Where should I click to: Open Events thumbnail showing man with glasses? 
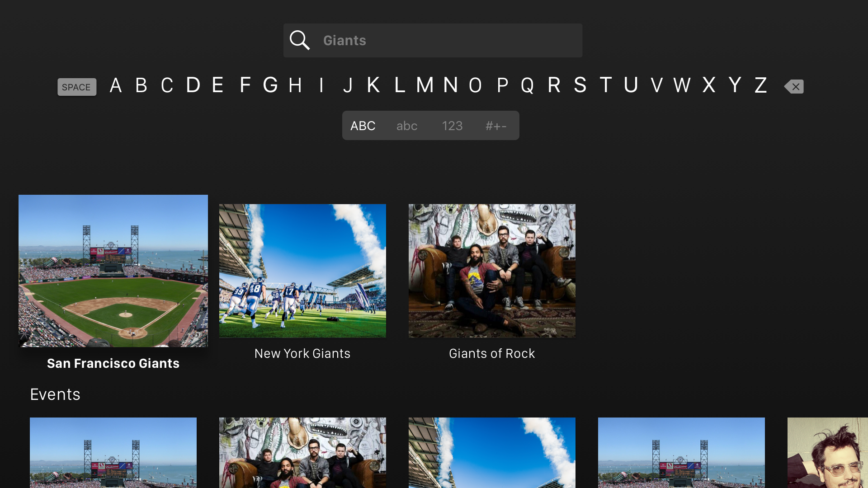[828, 453]
